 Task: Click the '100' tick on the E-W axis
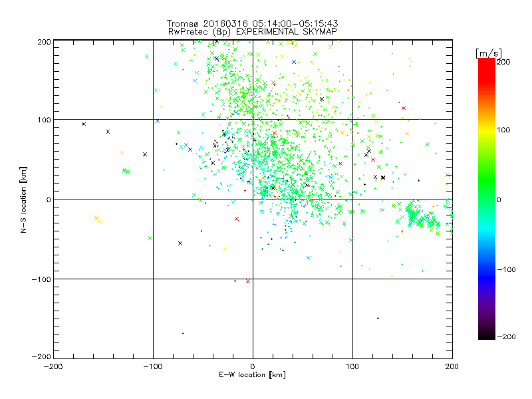point(352,366)
